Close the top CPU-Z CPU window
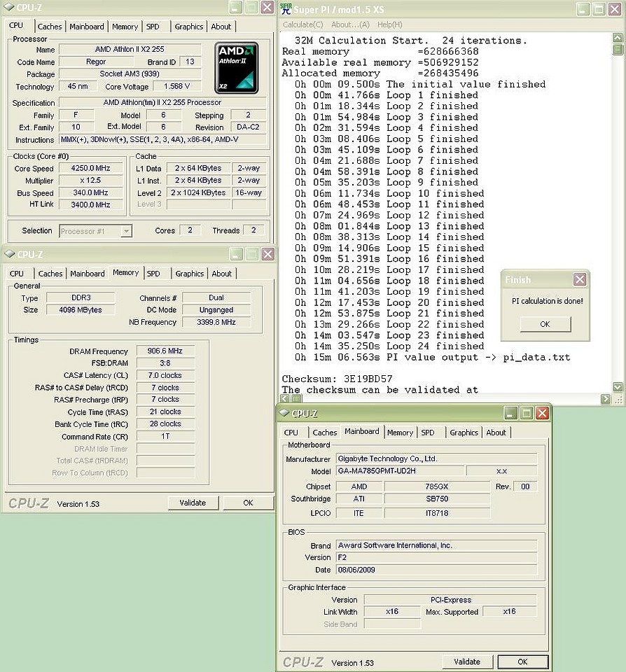 [267, 7]
